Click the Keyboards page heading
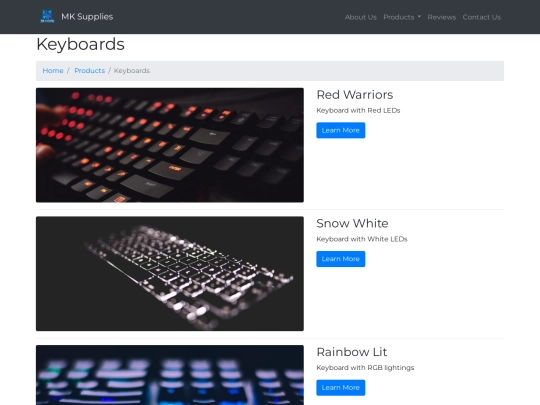This screenshot has width=540, height=405. pyautogui.click(x=80, y=45)
